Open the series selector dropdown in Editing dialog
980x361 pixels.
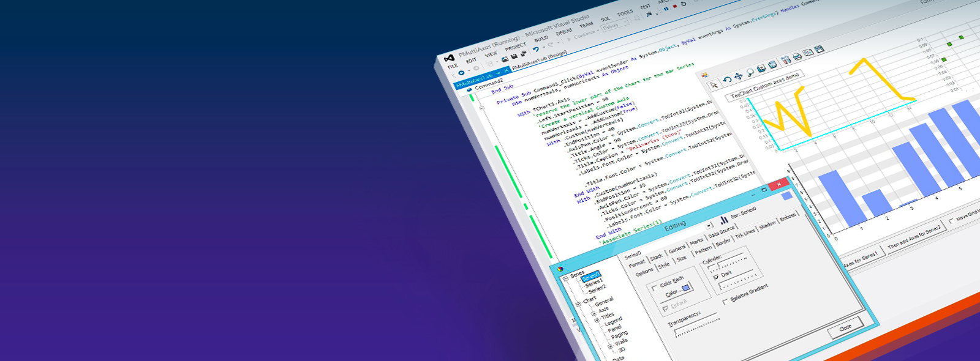pos(709,226)
